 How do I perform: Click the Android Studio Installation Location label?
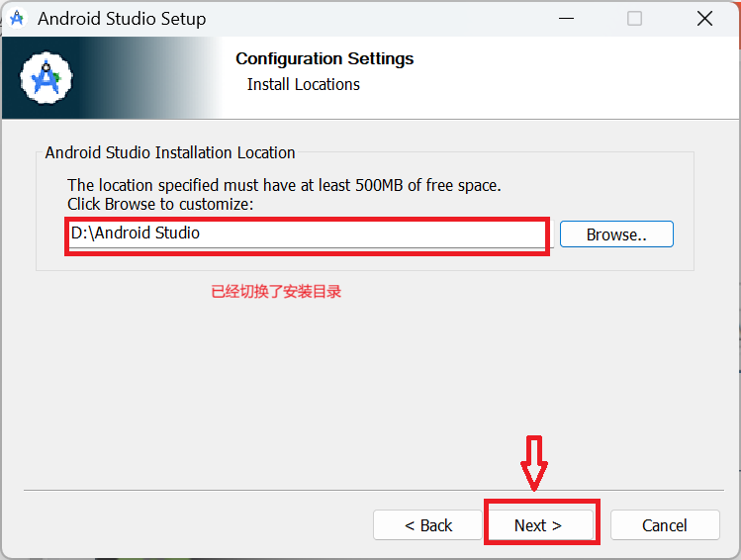click(x=170, y=152)
